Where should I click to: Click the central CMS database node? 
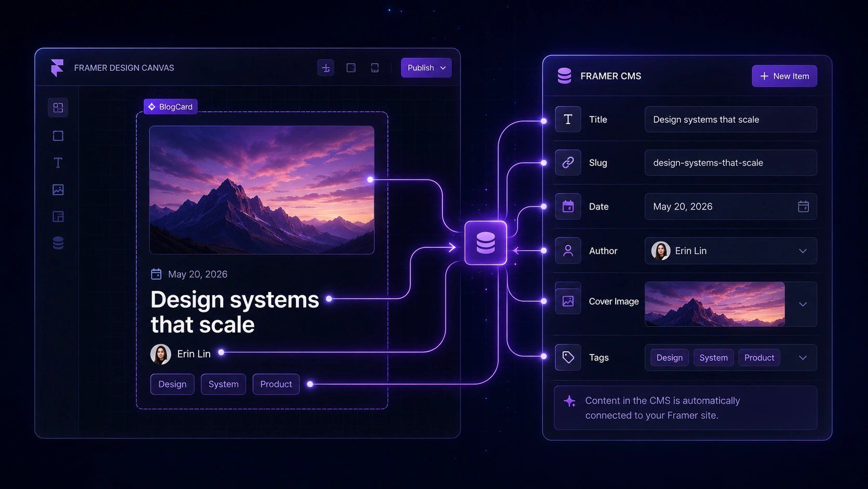coord(485,243)
